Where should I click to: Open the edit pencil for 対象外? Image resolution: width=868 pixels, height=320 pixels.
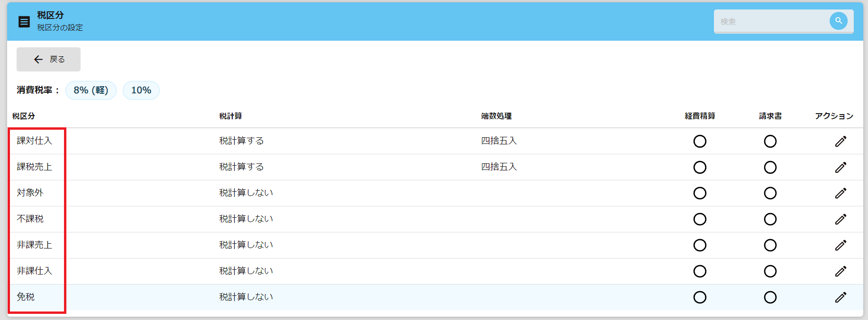click(841, 193)
